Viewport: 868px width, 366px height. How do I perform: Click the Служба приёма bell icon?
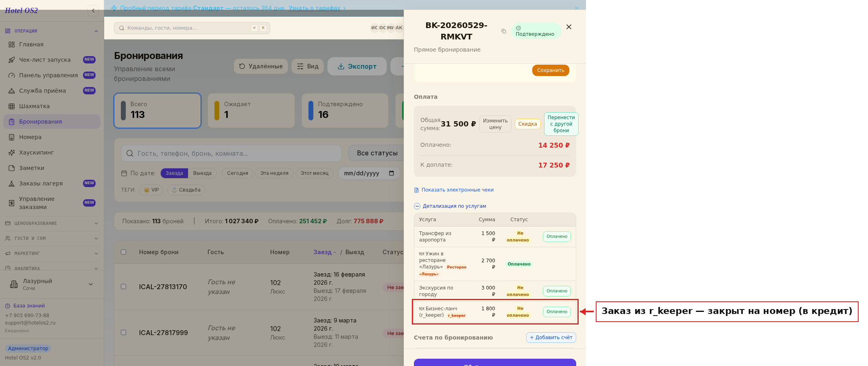11,91
